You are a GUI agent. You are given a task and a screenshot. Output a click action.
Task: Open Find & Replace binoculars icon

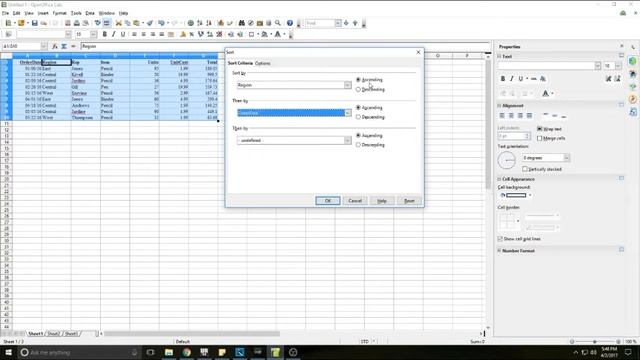pyautogui.click(x=242, y=23)
